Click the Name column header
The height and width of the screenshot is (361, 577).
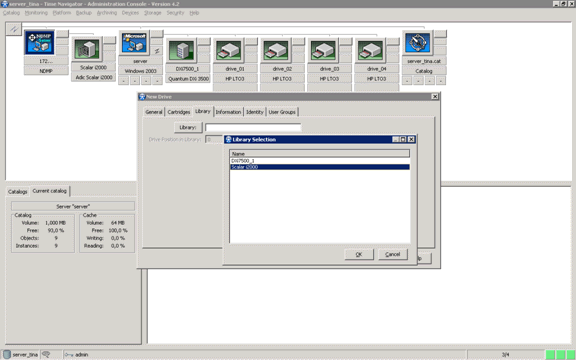pos(319,153)
